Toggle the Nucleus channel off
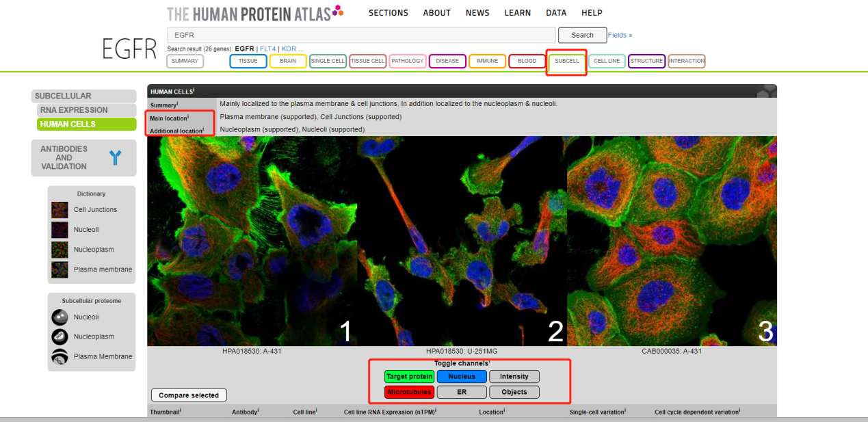 pos(462,376)
